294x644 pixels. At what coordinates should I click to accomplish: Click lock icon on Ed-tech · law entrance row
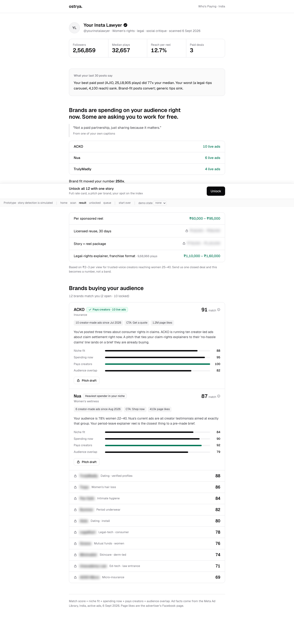(75, 566)
